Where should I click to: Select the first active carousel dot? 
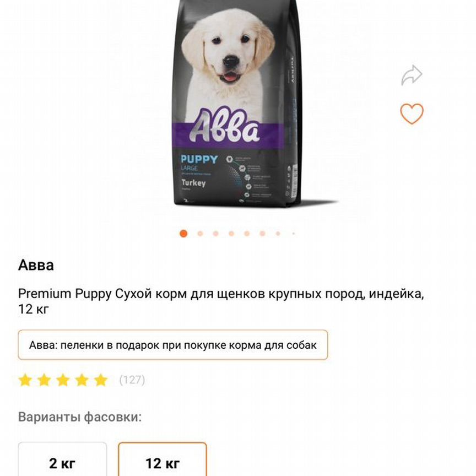coord(183,234)
